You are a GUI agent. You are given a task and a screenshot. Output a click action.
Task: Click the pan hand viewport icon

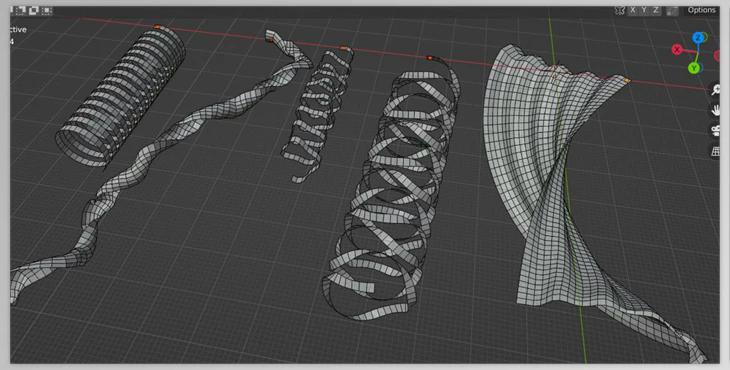(x=716, y=110)
